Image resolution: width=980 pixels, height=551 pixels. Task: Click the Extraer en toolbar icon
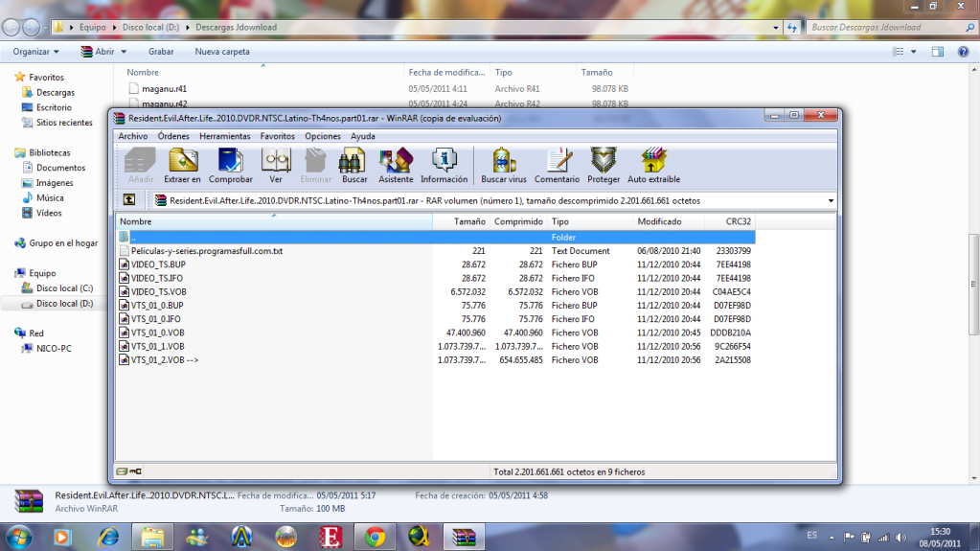(183, 165)
